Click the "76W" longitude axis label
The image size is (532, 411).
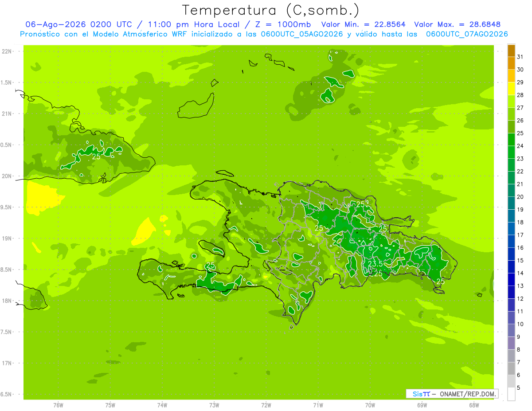pos(58,405)
